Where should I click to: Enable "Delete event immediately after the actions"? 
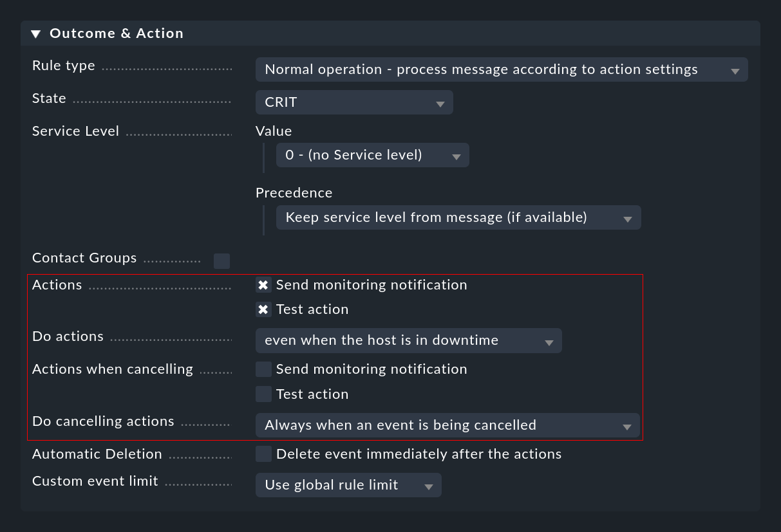point(263,454)
